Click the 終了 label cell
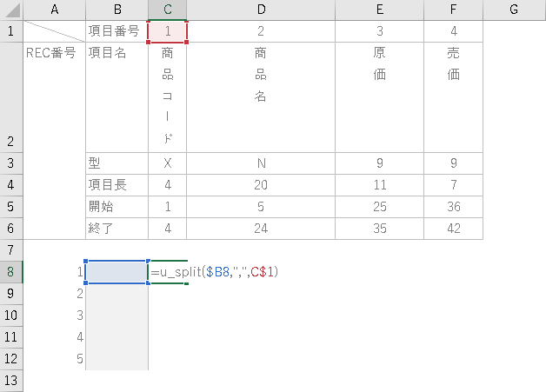 [x=117, y=229]
